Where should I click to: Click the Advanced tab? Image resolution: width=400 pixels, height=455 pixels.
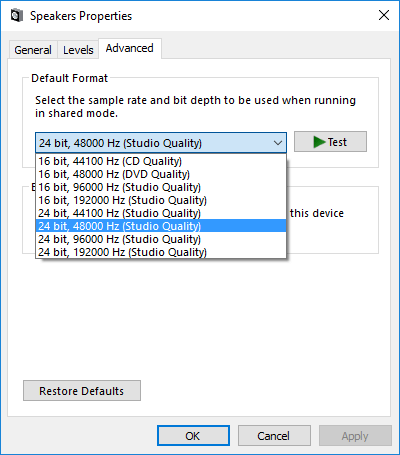pyautogui.click(x=130, y=48)
